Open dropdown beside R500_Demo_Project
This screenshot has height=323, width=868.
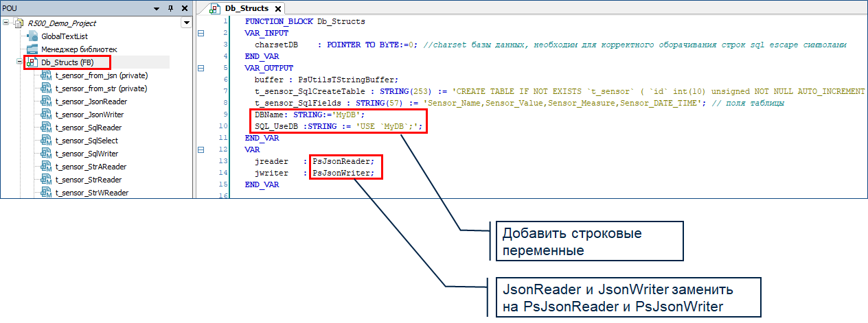click(x=185, y=23)
